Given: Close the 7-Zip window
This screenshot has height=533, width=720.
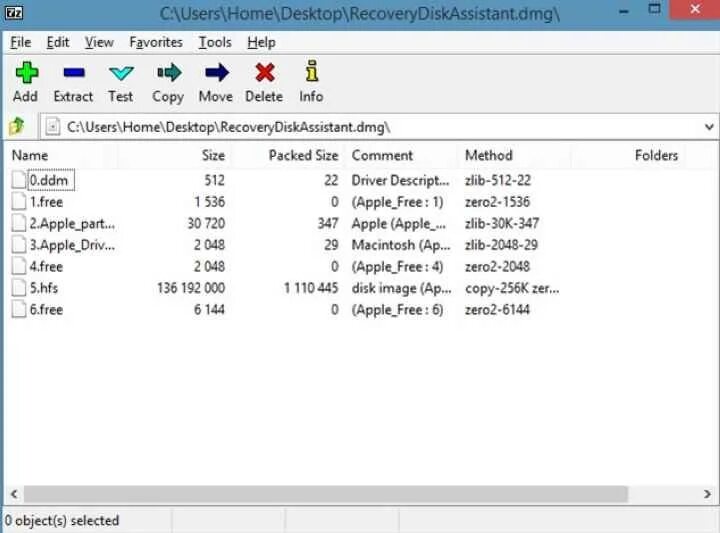Looking at the screenshot, I should (x=695, y=9).
